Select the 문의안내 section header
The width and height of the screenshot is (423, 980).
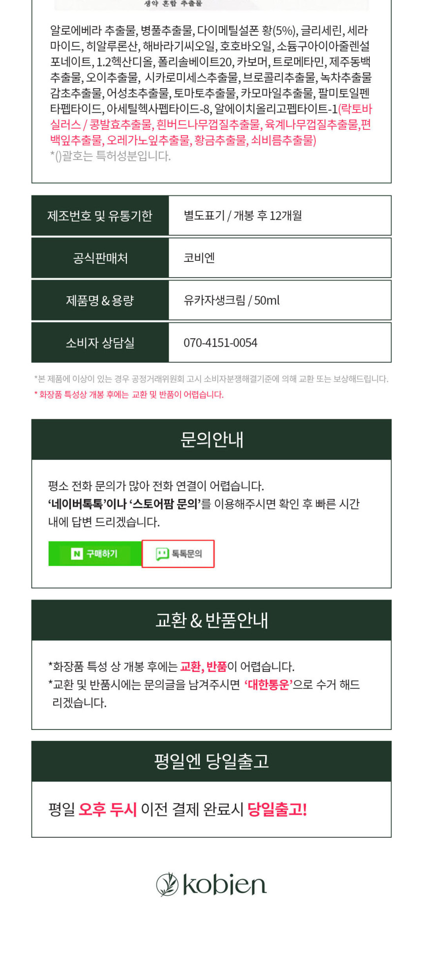(x=211, y=440)
